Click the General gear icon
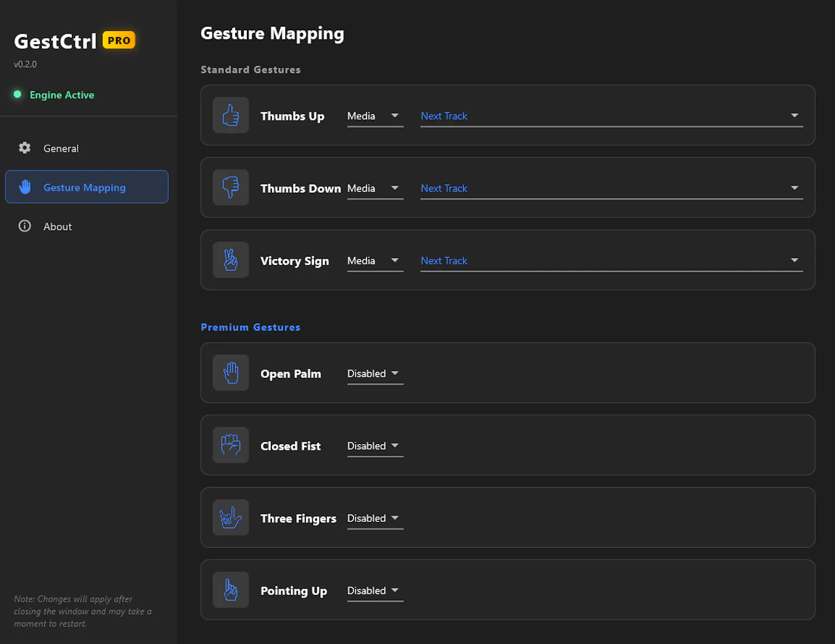The width and height of the screenshot is (835, 644). (x=25, y=148)
